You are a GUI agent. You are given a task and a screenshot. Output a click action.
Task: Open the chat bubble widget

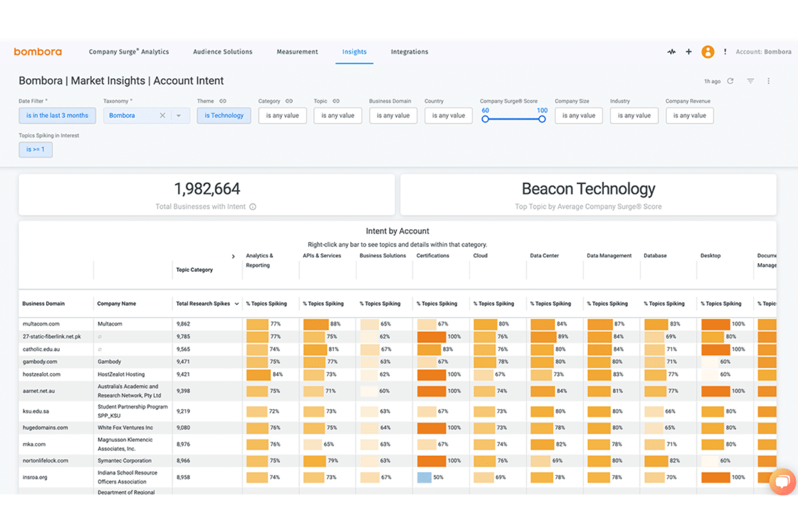[x=782, y=481]
